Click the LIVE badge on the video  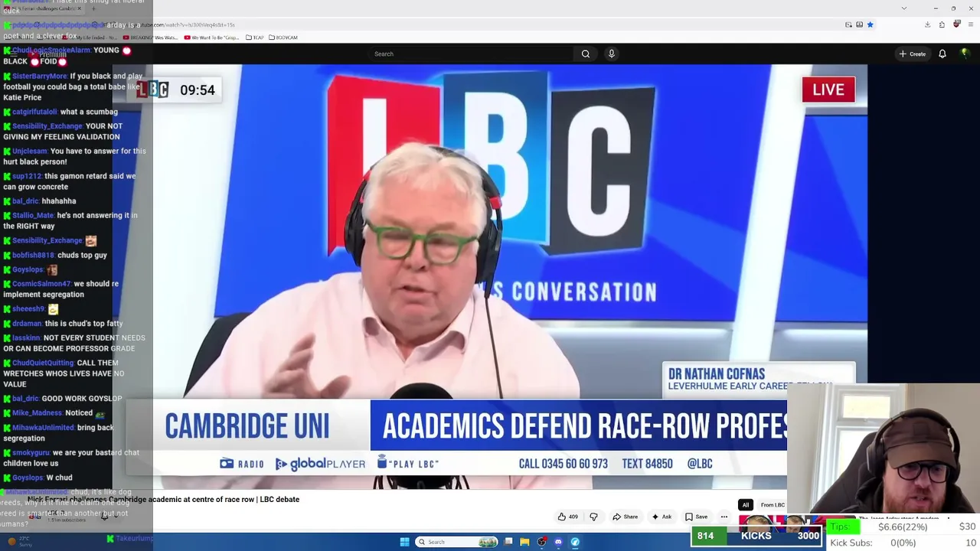pos(828,90)
